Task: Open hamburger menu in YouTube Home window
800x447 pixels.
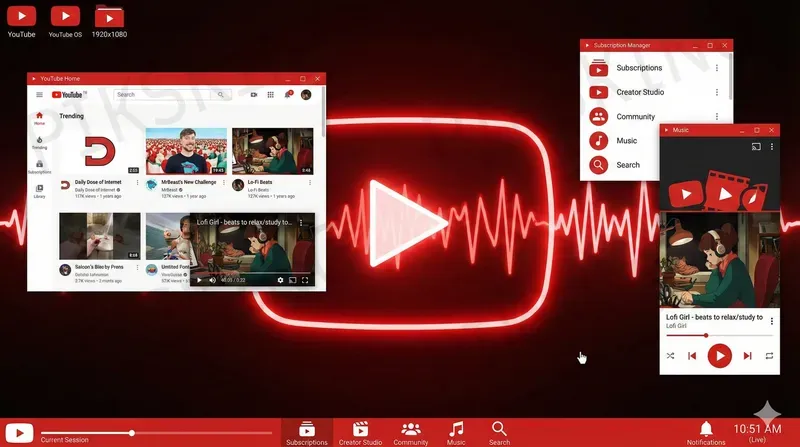Action: [39, 94]
